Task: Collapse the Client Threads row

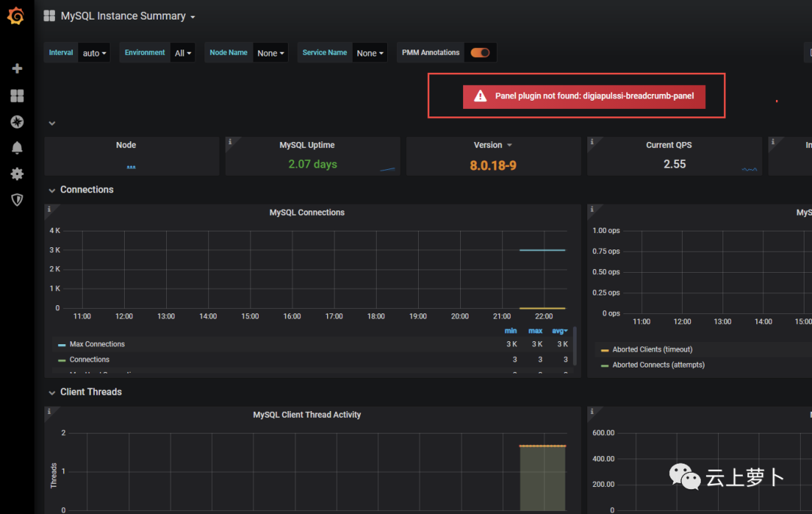Action: click(x=52, y=392)
